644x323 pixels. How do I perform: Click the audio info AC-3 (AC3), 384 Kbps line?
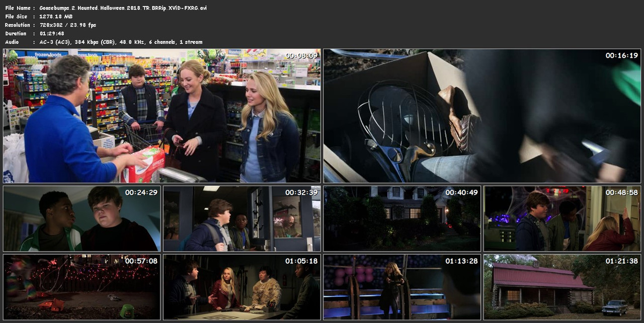tap(121, 42)
